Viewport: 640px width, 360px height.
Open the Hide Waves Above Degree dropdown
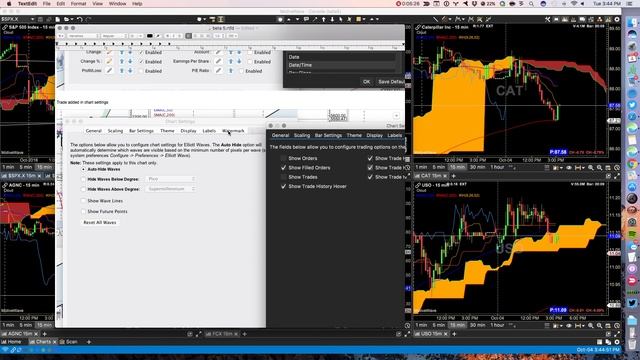[170, 189]
